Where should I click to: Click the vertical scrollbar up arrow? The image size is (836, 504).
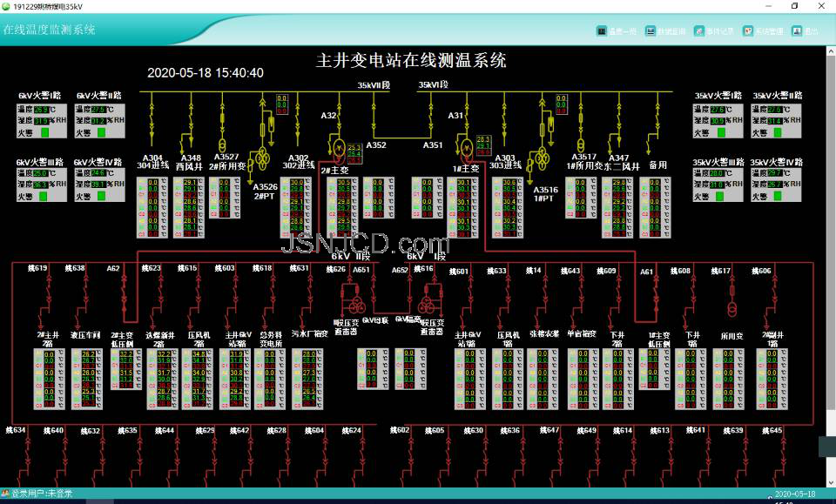click(831, 51)
